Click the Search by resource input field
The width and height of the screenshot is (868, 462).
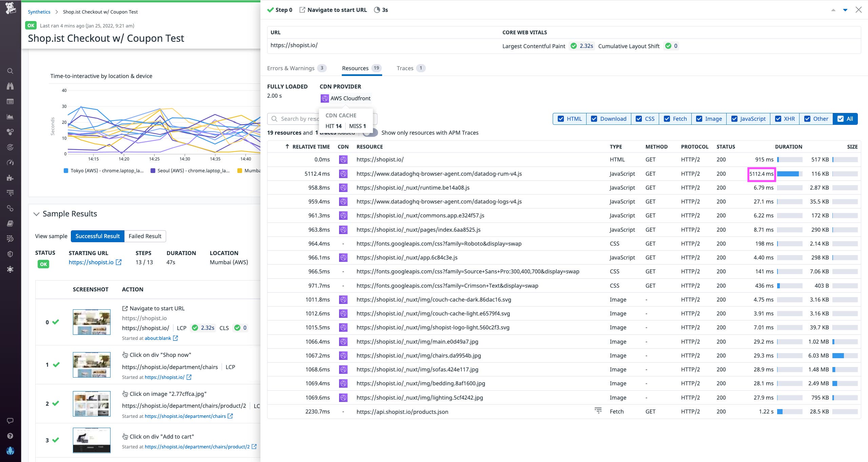click(298, 119)
